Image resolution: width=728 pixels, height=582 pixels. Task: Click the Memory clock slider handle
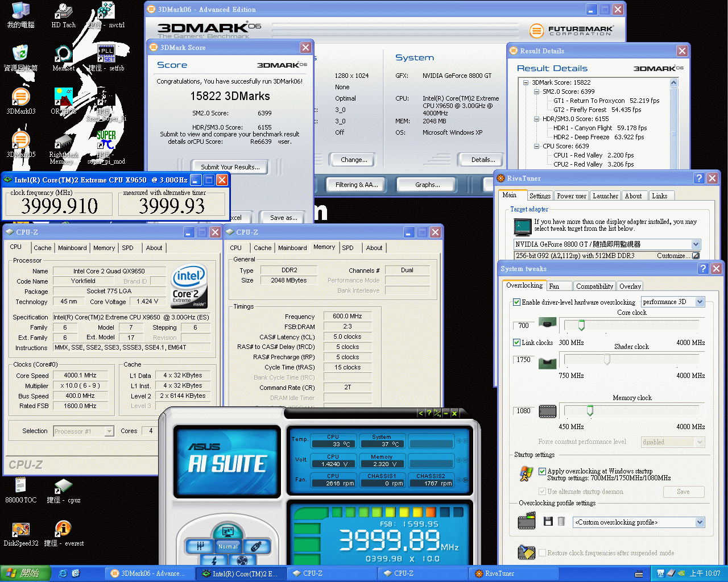590,411
